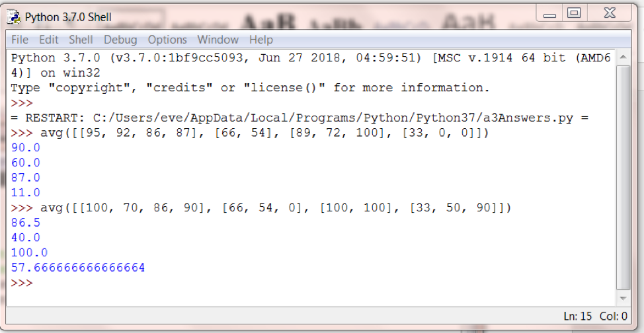Click the output value 40.0
Viewport: 644px width, 333px height.
tap(26, 238)
